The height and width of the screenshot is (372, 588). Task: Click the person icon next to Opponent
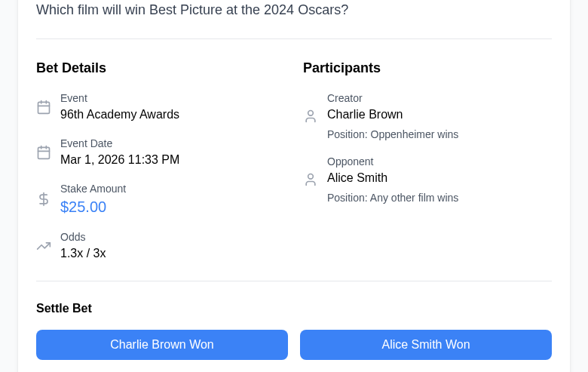click(x=311, y=180)
